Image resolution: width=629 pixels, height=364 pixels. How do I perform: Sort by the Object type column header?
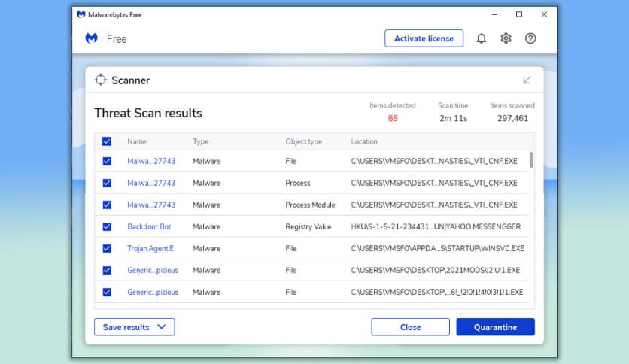pos(304,141)
